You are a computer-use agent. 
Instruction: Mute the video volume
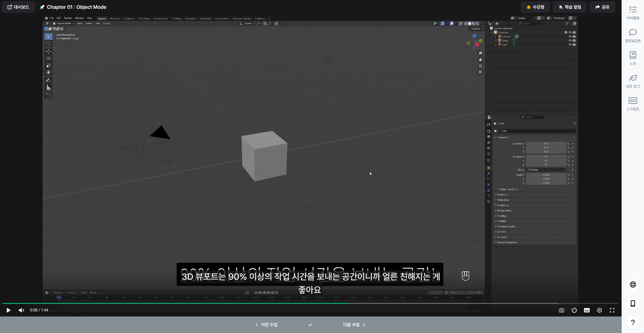point(21,310)
